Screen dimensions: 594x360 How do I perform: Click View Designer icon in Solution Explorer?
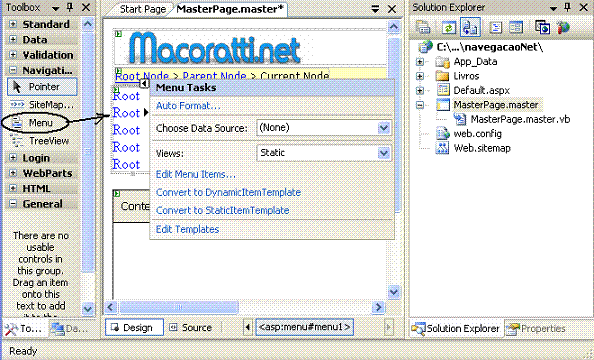point(516,27)
